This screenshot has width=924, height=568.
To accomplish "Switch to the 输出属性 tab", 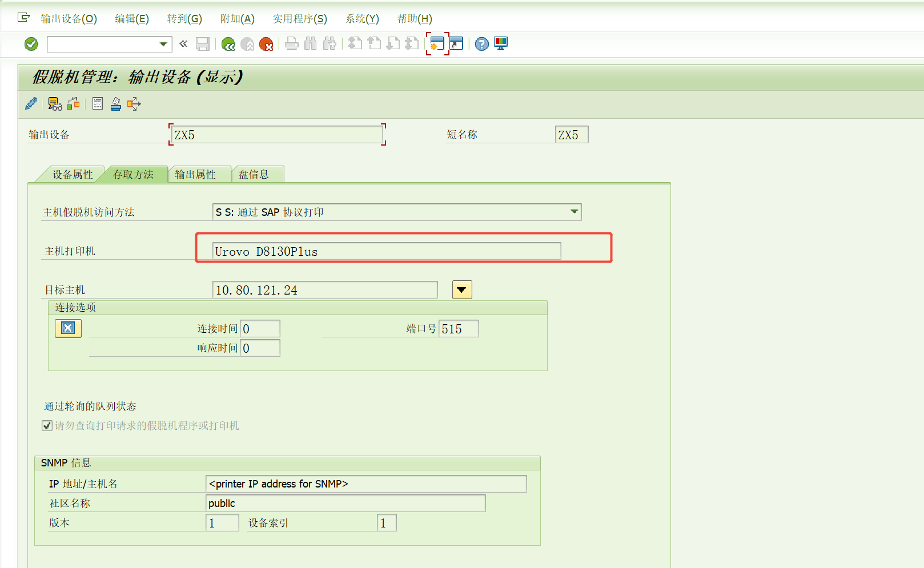I will click(x=195, y=175).
